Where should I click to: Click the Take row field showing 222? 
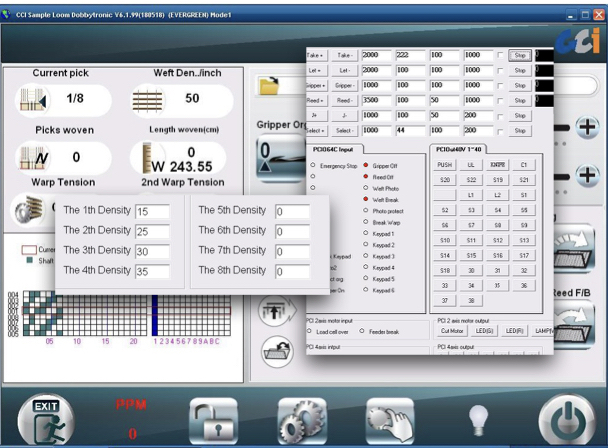(410, 55)
